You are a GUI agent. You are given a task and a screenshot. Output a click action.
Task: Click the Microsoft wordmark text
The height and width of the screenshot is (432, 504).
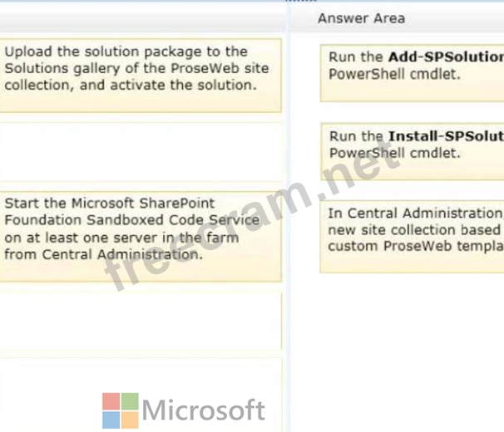coord(204,410)
